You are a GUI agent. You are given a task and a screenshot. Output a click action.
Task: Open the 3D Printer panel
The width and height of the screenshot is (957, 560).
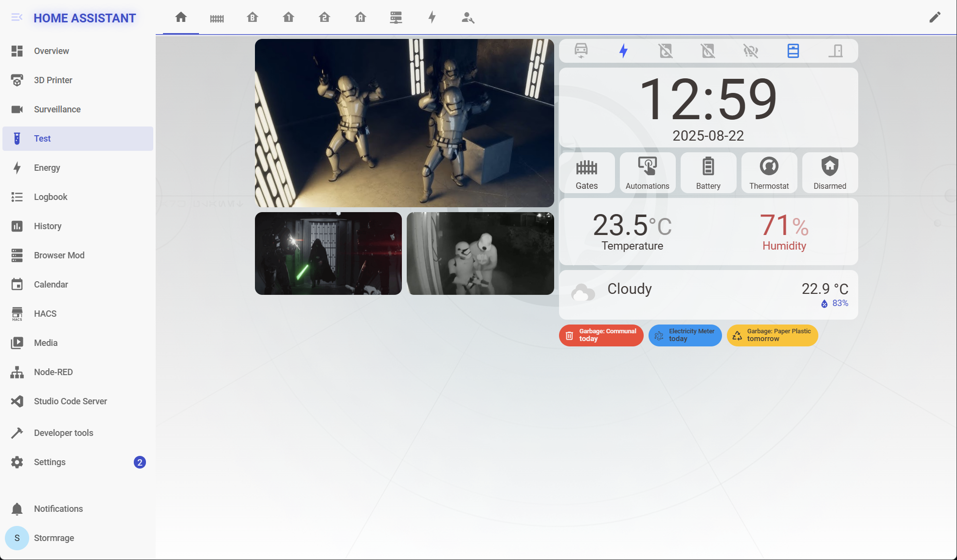pyautogui.click(x=78, y=80)
